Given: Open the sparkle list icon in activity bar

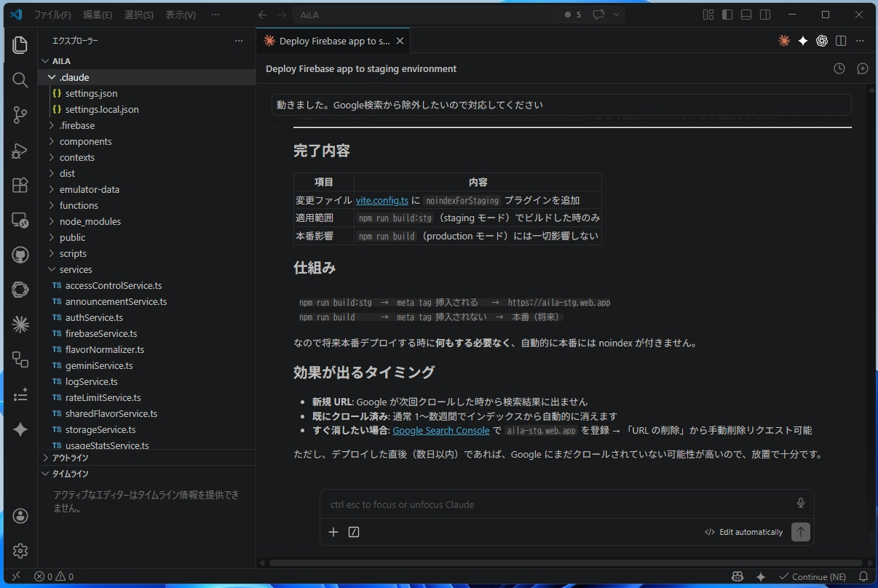Looking at the screenshot, I should coord(20,394).
